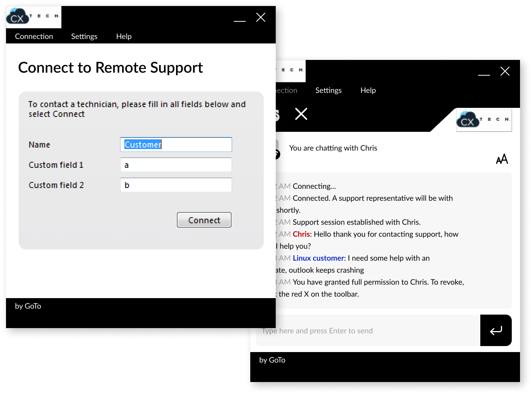Change chat font size with AA icon
Screen dimensions: 532x394
coord(502,159)
